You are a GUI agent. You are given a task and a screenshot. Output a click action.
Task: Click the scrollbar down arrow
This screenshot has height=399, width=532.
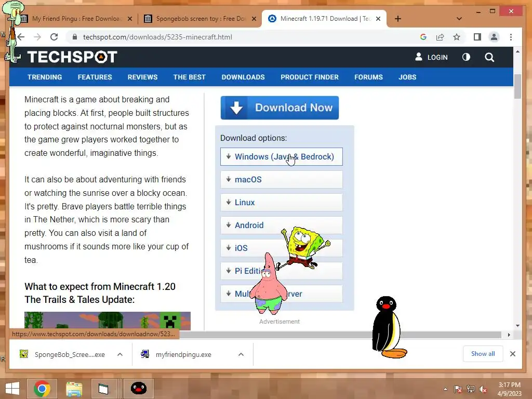(517, 326)
